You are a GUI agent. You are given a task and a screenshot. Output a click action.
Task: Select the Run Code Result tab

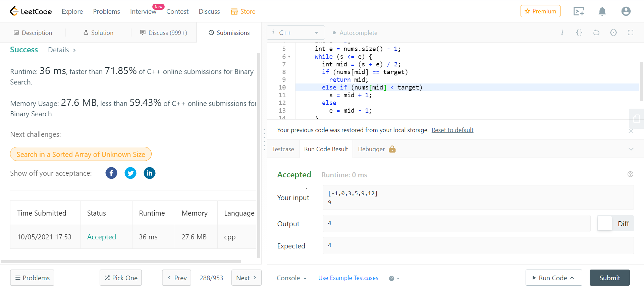tap(326, 149)
